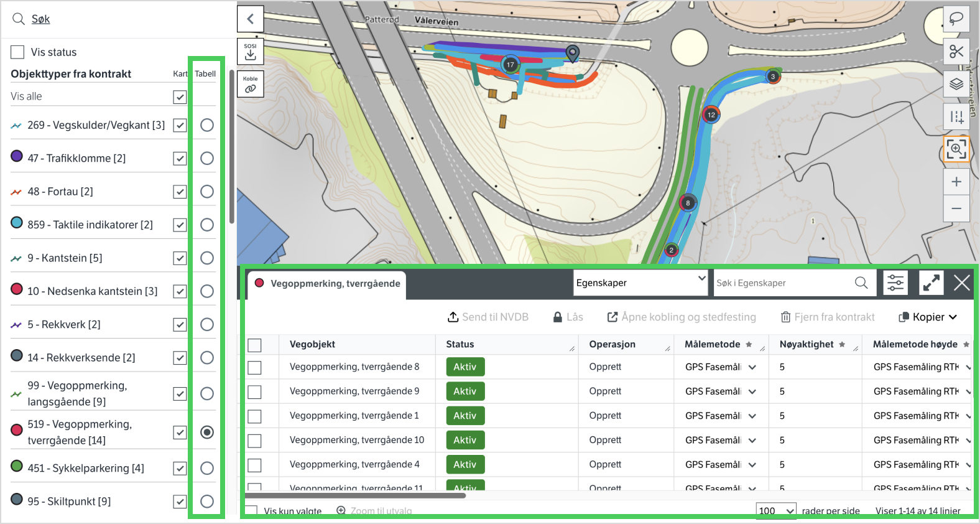
Task: Click the Koble link icon
Action: [x=250, y=85]
